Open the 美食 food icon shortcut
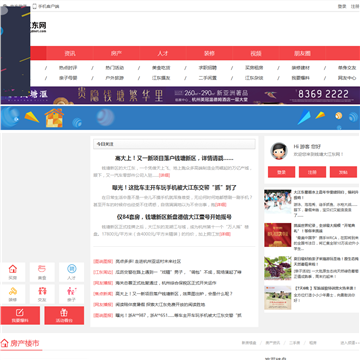 (42, 272)
